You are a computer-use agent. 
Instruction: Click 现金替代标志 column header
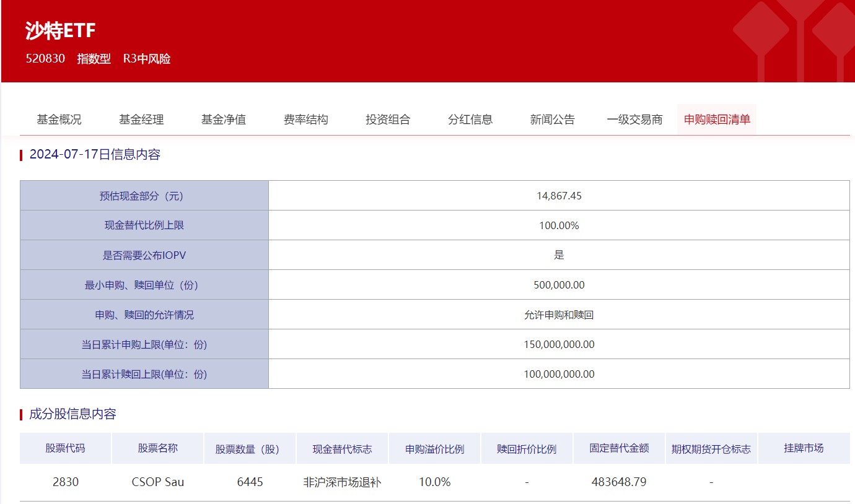[343, 448]
